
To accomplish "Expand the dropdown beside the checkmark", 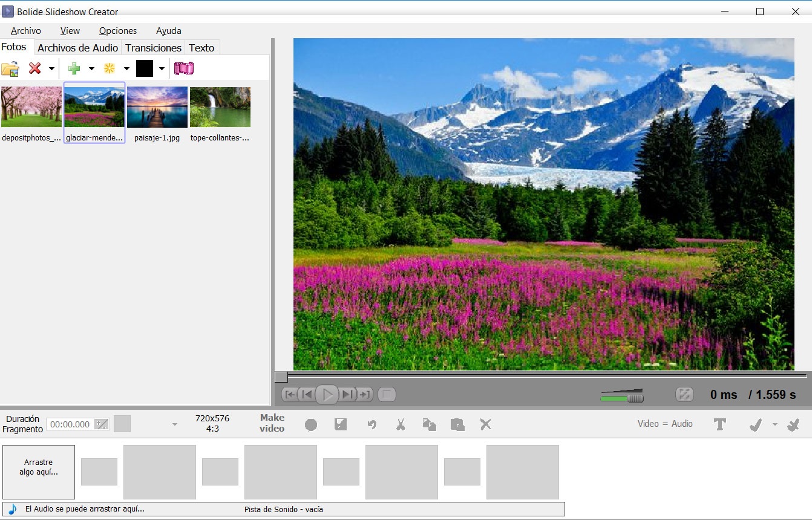I will [775, 424].
